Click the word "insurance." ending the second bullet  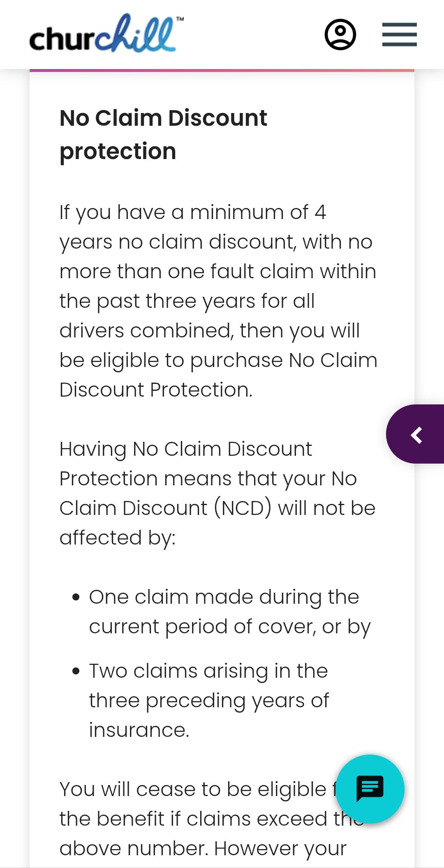click(x=139, y=730)
